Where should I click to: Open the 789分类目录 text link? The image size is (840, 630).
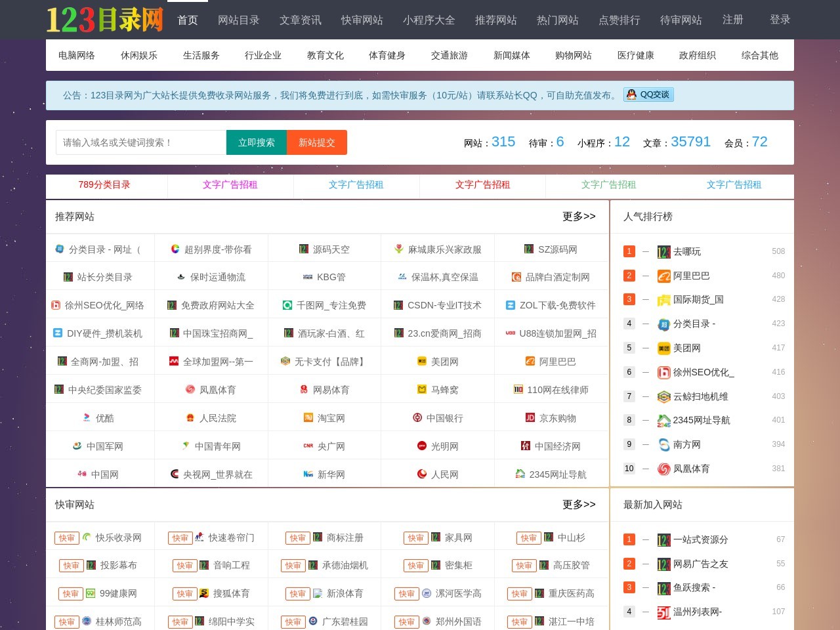104,185
